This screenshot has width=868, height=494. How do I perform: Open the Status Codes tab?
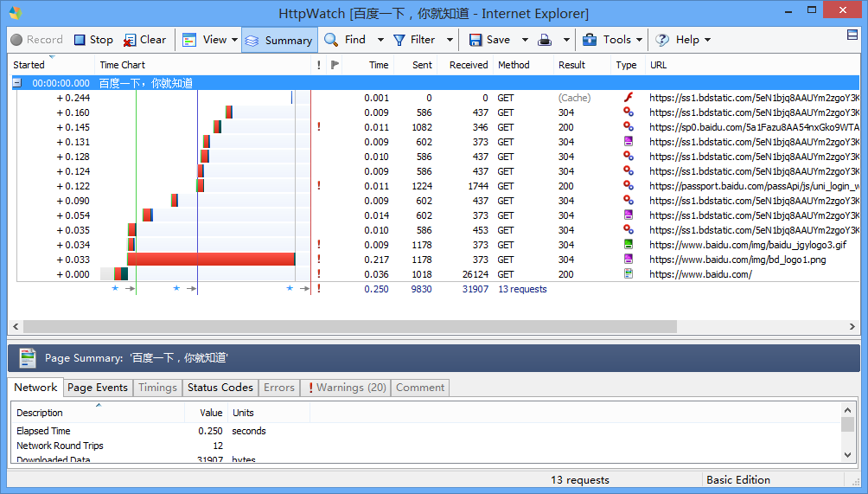click(220, 388)
